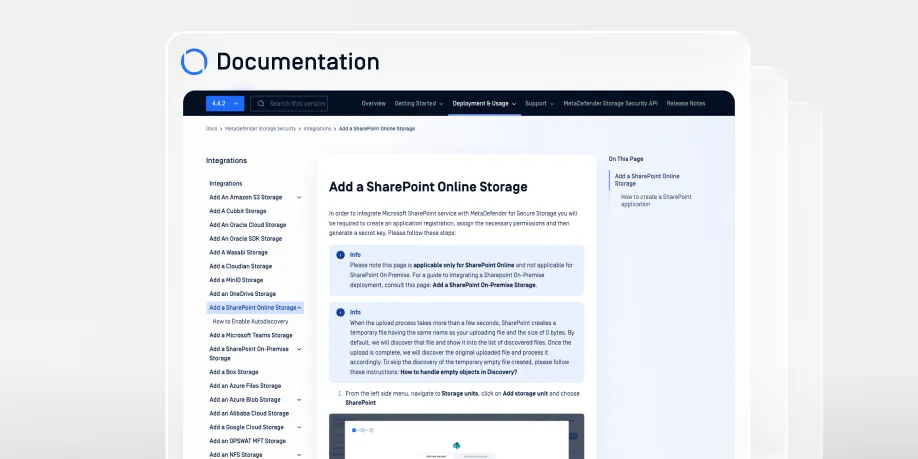This screenshot has width=918, height=459.
Task: Open Add A Wasabi Storage page
Action: 238,253
